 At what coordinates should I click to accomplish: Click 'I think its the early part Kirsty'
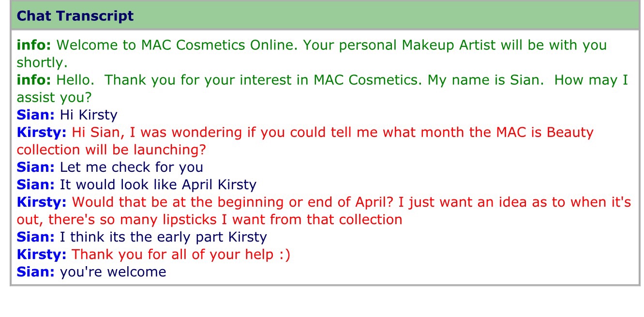(163, 237)
